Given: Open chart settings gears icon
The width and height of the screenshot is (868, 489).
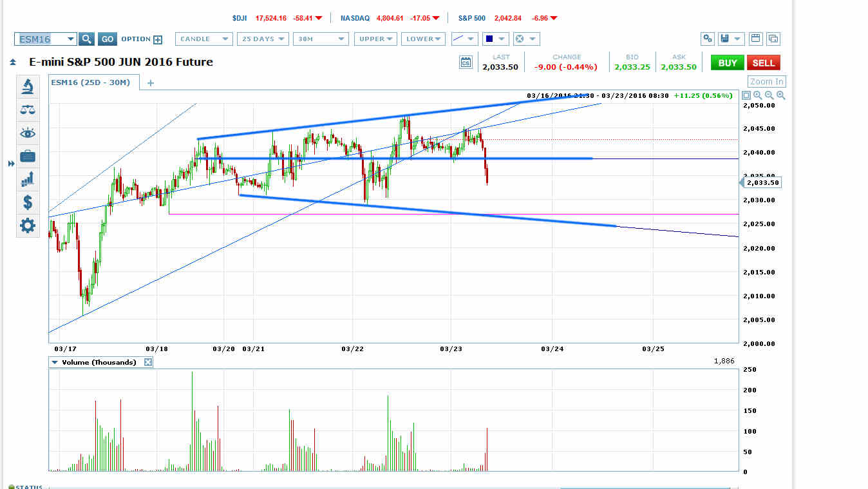Looking at the screenshot, I should point(708,39).
